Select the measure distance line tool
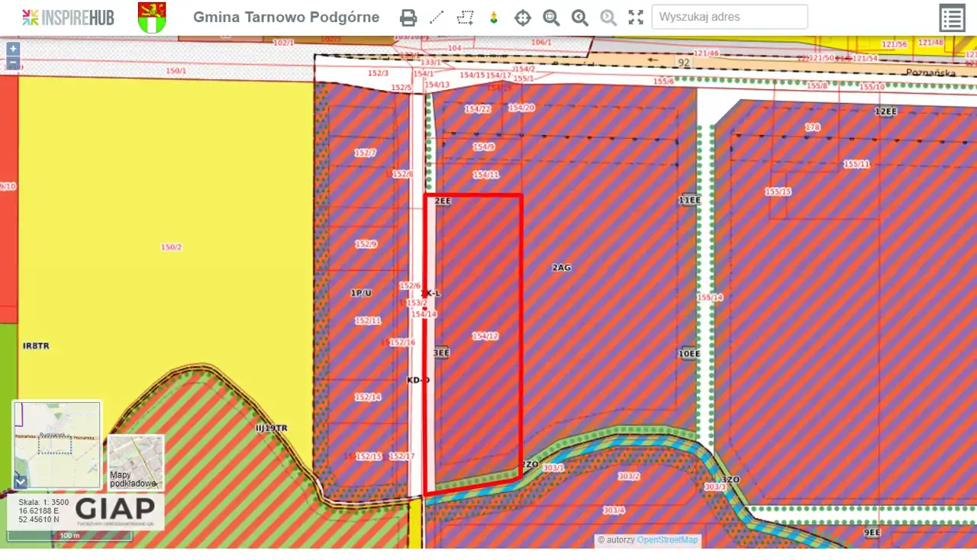The height and width of the screenshot is (560, 977). coord(437,18)
